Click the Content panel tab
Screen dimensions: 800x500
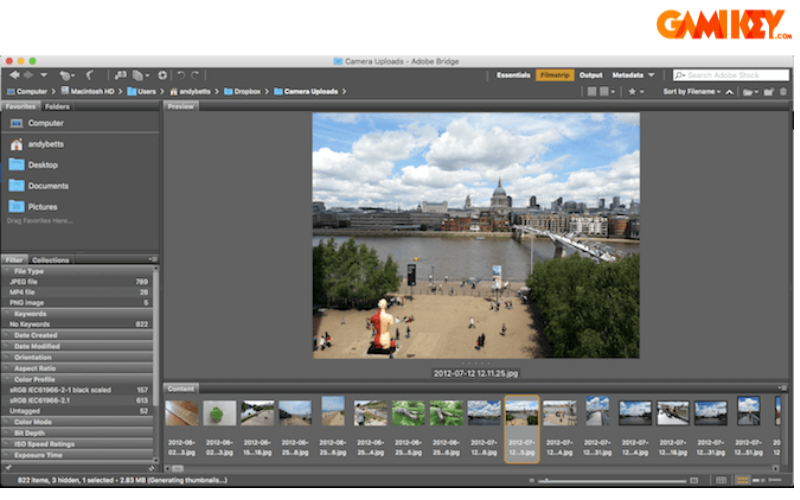click(181, 388)
